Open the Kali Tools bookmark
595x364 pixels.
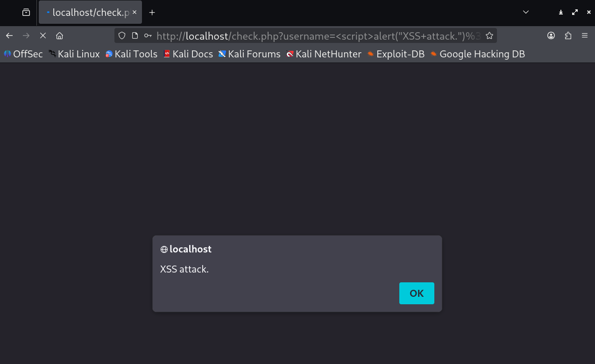131,54
